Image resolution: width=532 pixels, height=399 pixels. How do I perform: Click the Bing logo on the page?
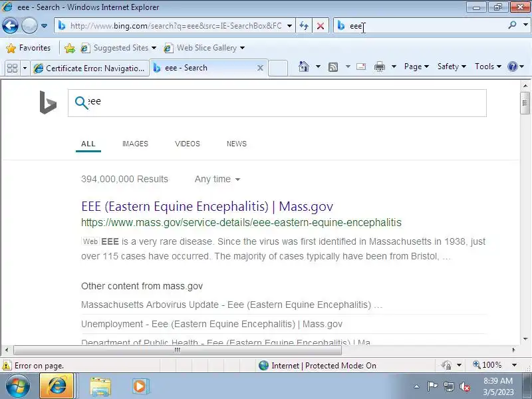pos(48,102)
